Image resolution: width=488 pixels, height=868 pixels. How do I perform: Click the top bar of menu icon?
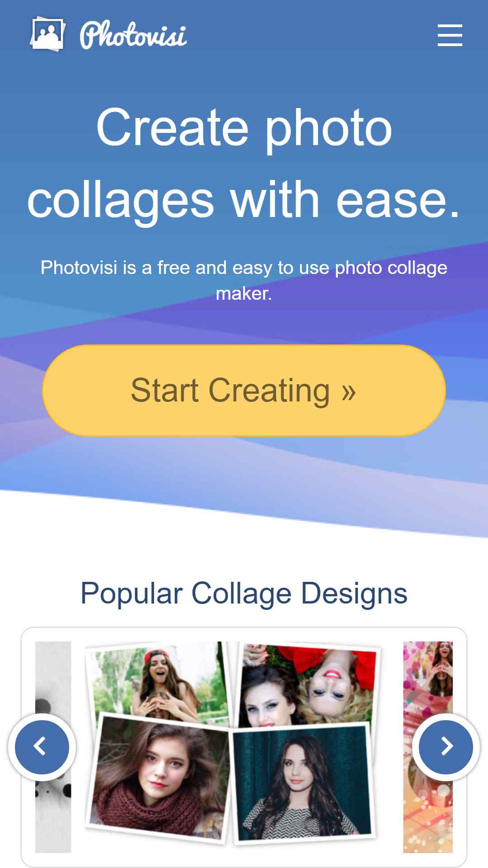(x=450, y=25)
